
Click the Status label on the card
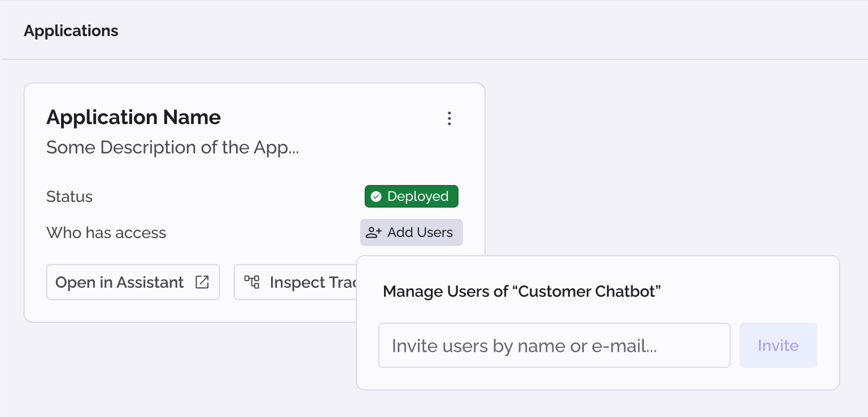click(x=69, y=196)
